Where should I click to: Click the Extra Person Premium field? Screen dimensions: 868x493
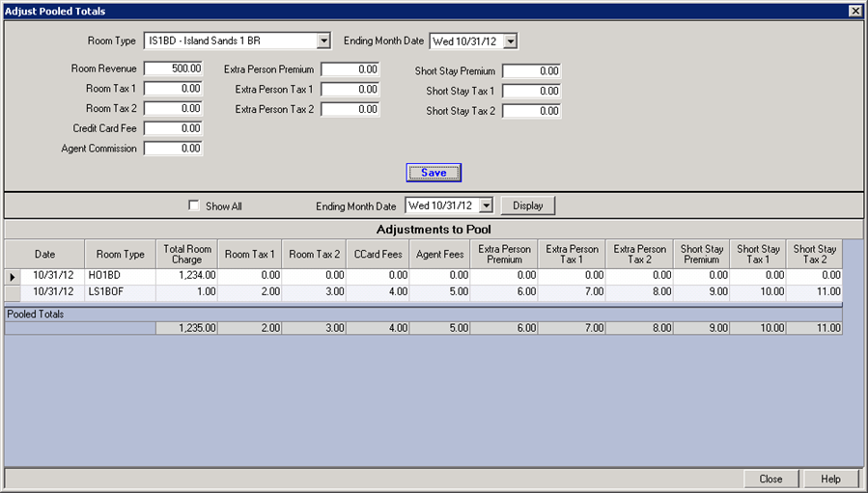pyautogui.click(x=350, y=69)
